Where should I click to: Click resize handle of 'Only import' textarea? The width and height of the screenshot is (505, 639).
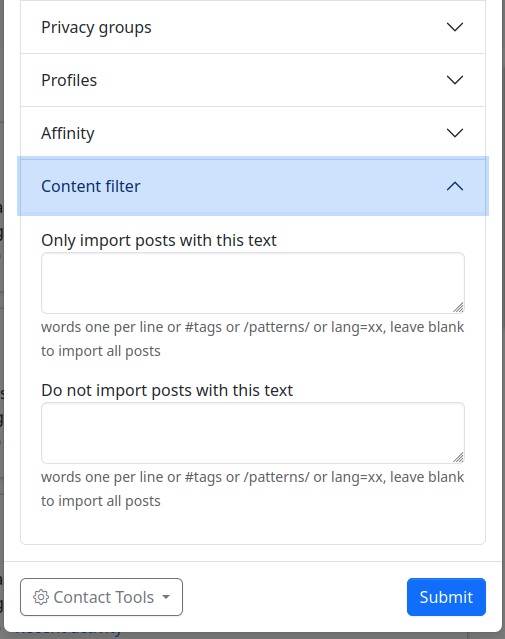[x=459, y=307]
